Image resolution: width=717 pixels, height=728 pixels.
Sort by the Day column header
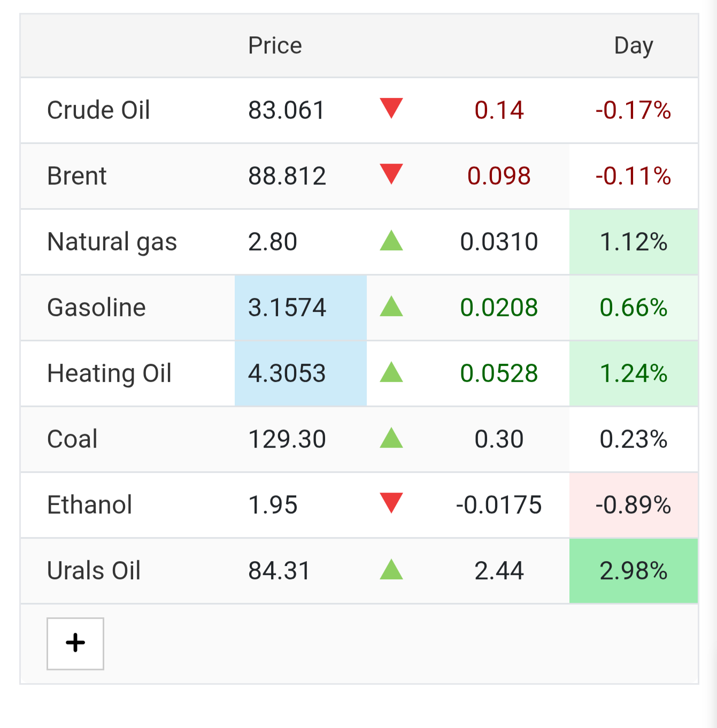pos(634,45)
